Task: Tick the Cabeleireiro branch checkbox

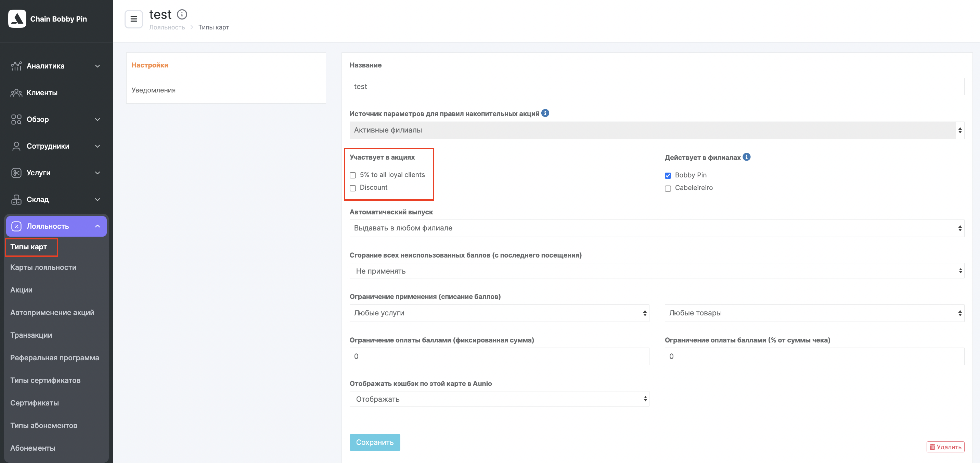Action: (668, 188)
